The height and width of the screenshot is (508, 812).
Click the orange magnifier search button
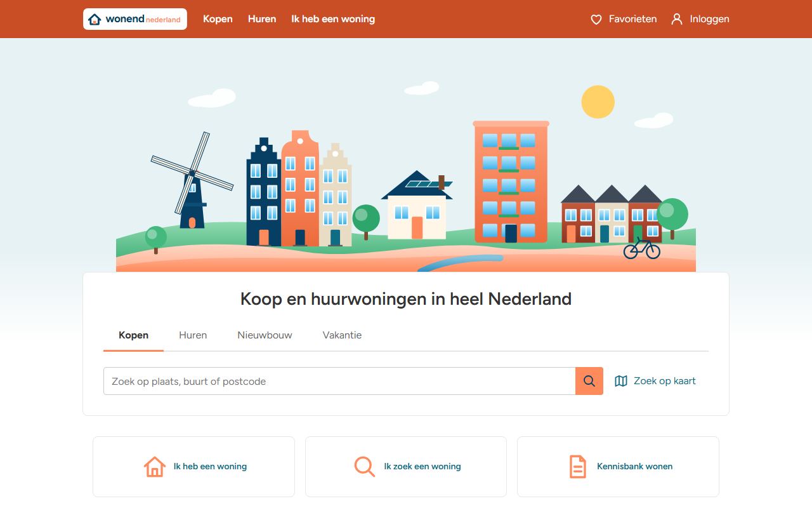click(589, 381)
